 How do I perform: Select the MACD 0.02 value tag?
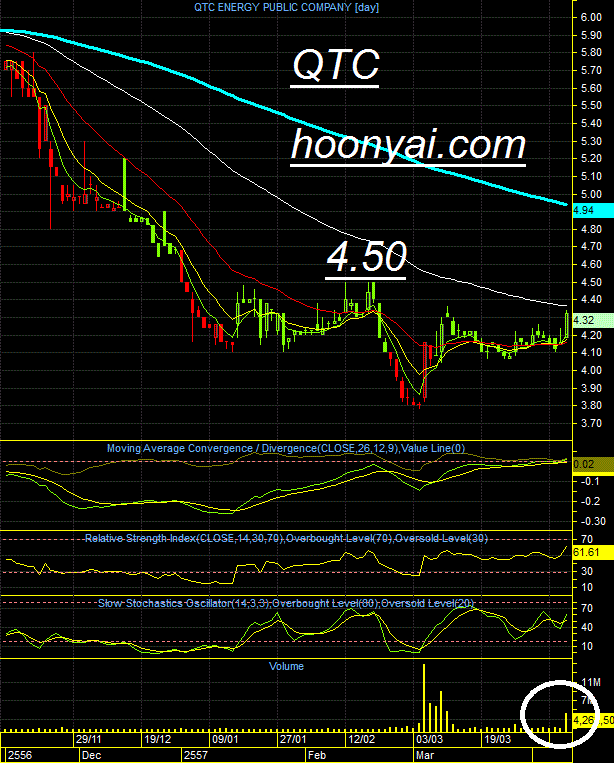(593, 464)
